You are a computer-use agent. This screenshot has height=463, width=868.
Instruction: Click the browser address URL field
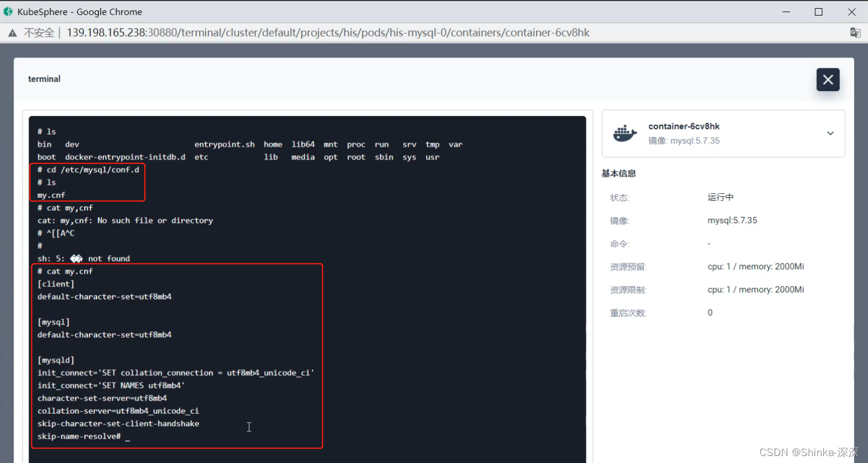click(x=328, y=32)
